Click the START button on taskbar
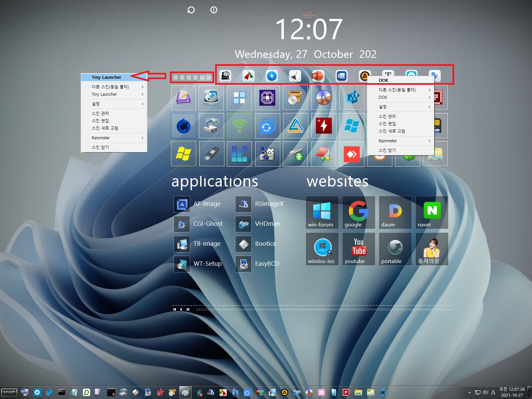 (9, 392)
